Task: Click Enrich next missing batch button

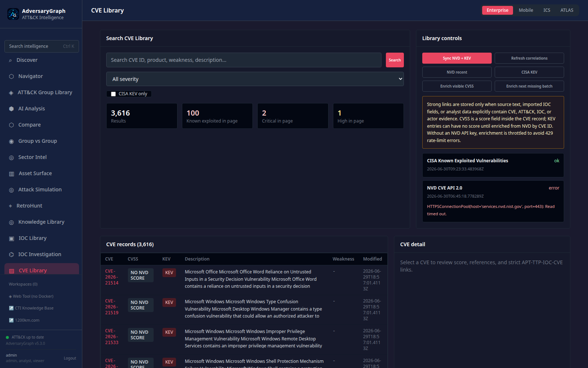Action: [x=529, y=86]
